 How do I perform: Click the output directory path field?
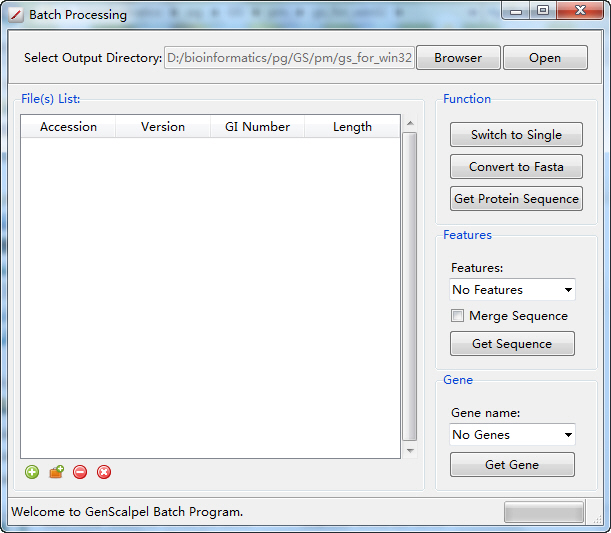click(x=289, y=58)
